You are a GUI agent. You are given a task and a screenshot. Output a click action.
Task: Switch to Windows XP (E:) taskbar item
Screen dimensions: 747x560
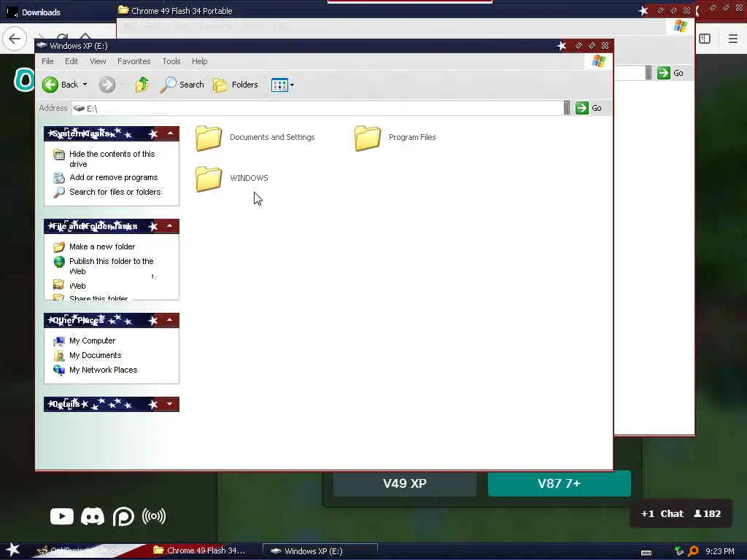point(320,551)
